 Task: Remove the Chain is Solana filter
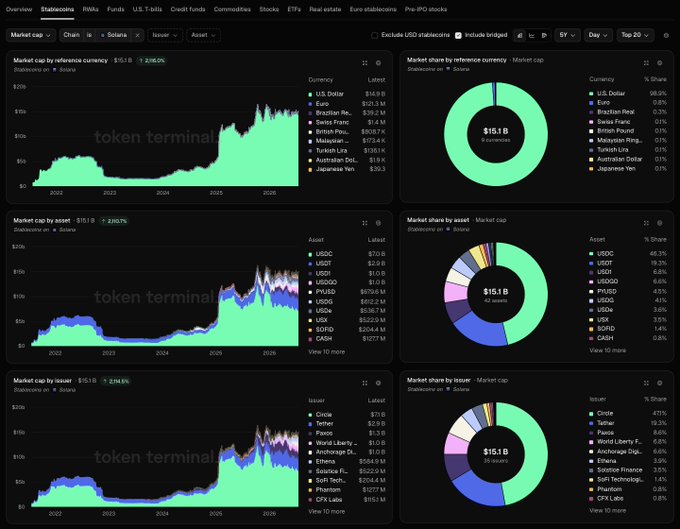[x=137, y=35]
